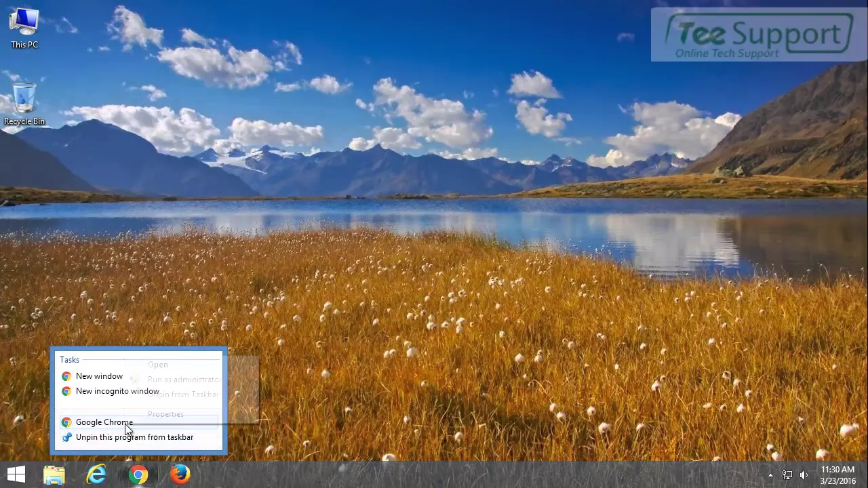Image resolution: width=868 pixels, height=488 pixels.
Task: Select Unpin this program from taskbar
Action: [138, 437]
